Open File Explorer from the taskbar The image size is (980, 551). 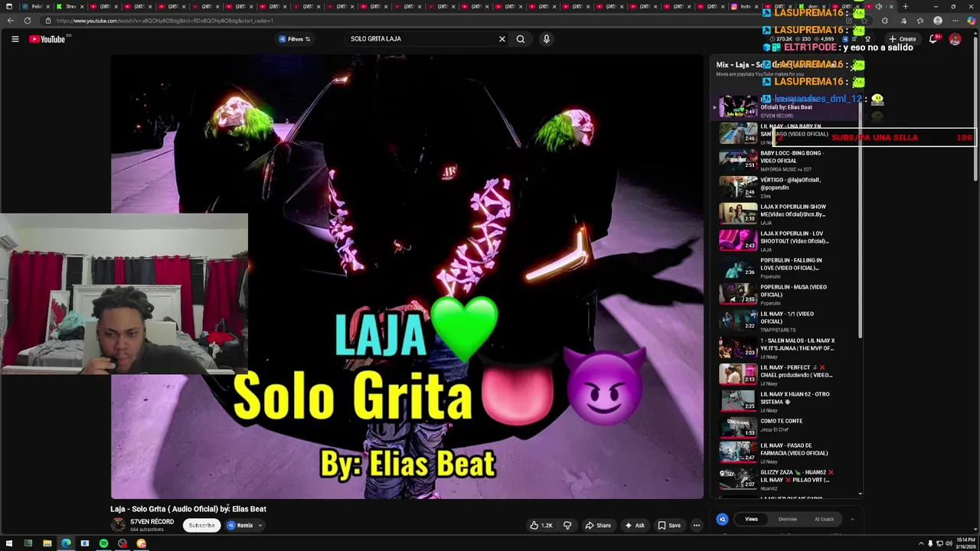click(x=47, y=543)
